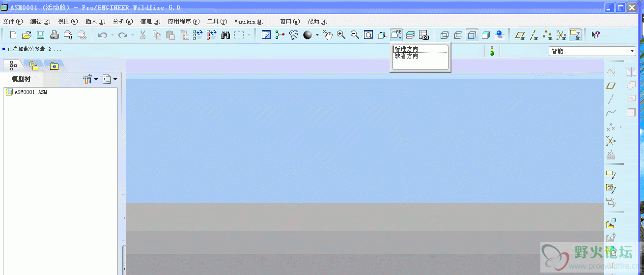
Task: Click the Zoom In magnifier icon
Action: coord(341,35)
